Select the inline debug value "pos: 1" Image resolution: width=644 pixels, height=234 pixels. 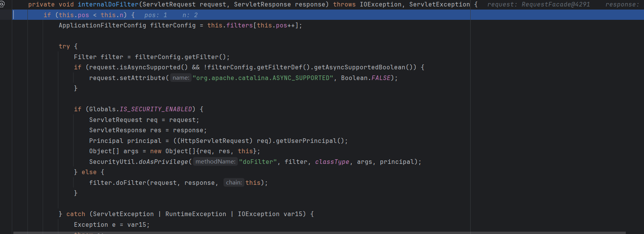[x=155, y=15]
